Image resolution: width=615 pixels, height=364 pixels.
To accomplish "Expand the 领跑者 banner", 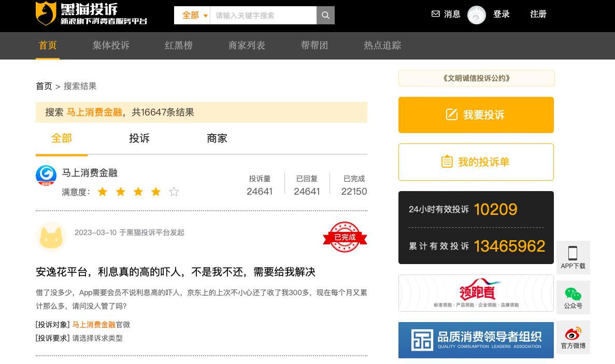I will (476, 293).
